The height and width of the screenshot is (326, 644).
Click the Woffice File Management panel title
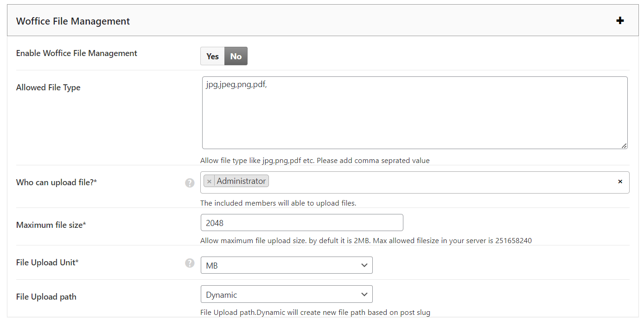(x=73, y=21)
